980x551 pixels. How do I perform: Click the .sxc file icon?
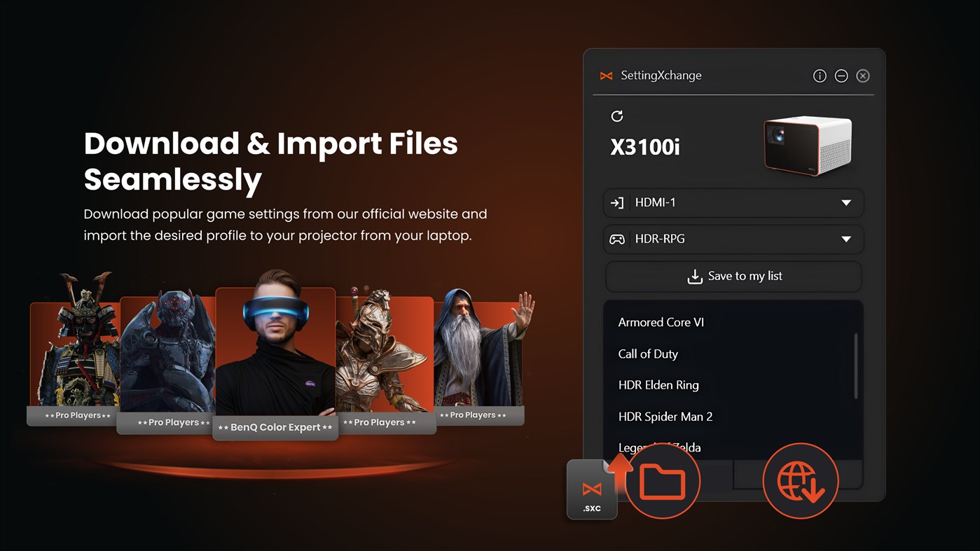[x=592, y=489]
